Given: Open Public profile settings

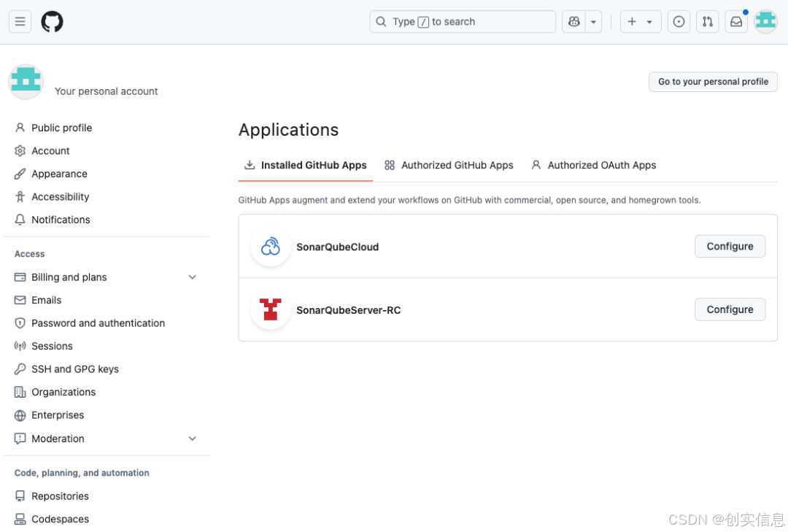Looking at the screenshot, I should 62,128.
